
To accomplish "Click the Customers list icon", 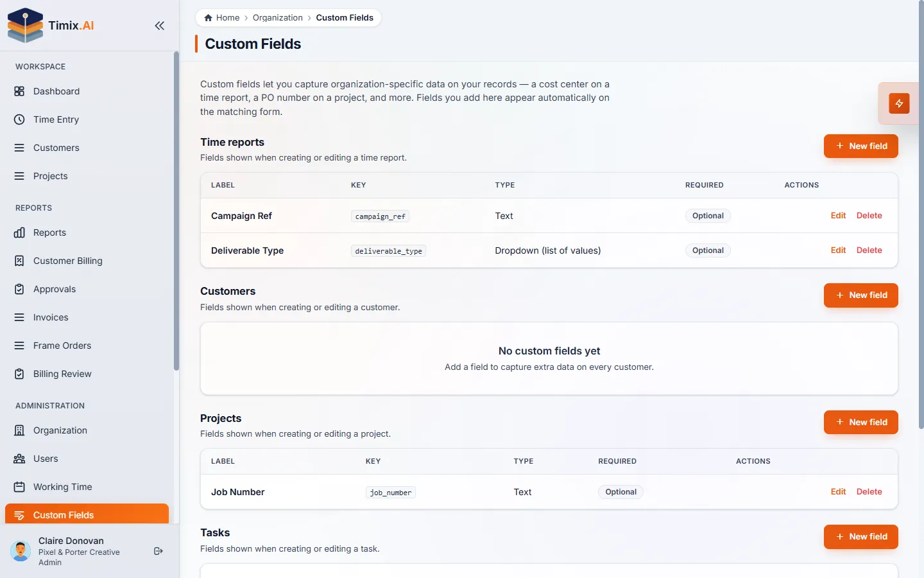I will [x=19, y=148].
